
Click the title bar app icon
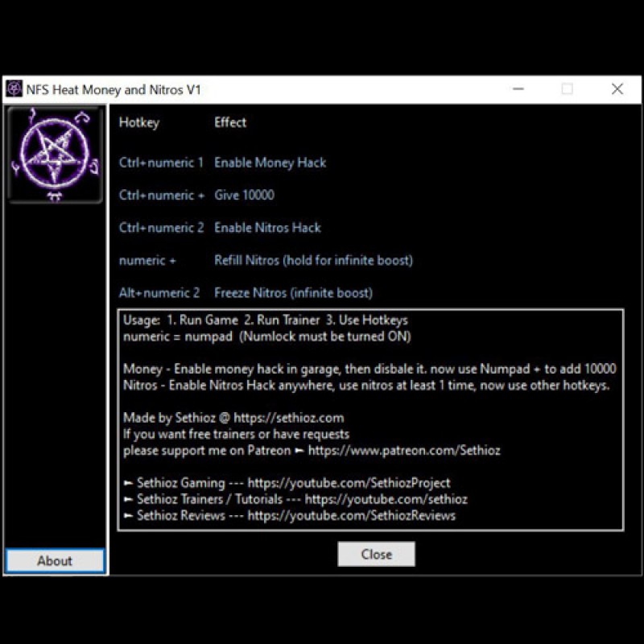click(14, 89)
